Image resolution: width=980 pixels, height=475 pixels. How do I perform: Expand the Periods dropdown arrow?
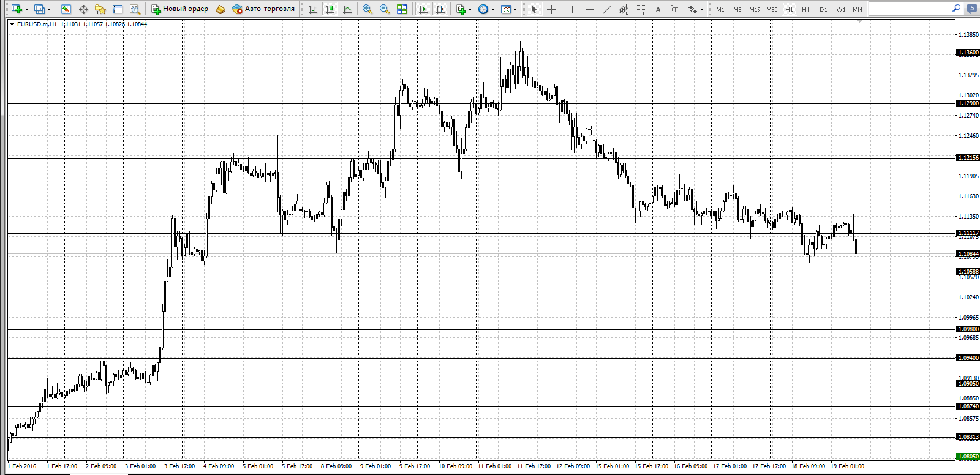tap(492, 9)
